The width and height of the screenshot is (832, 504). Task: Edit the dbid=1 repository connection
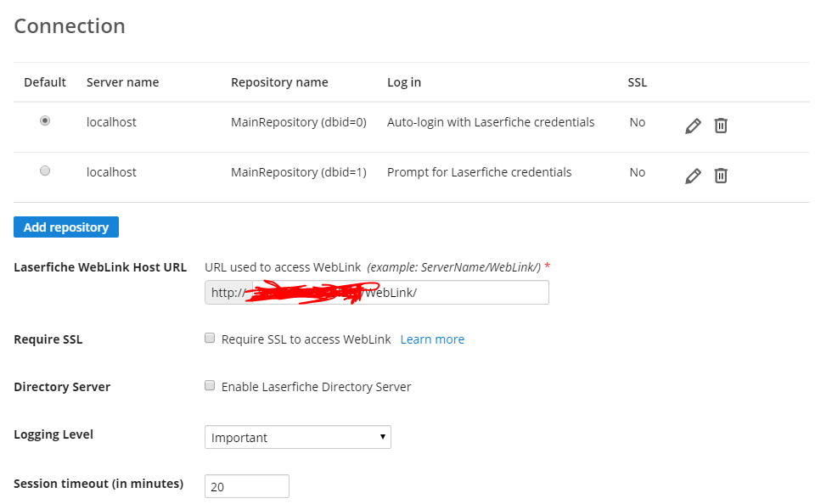tap(693, 176)
